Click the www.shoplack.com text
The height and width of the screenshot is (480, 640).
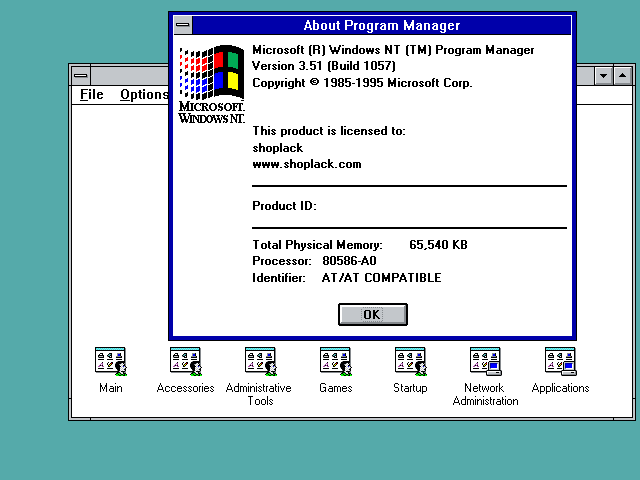click(307, 164)
